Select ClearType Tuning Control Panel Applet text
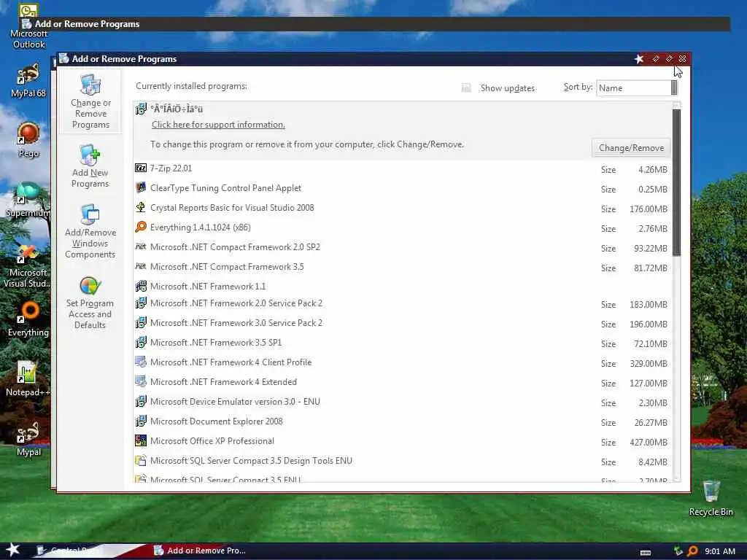Screen dimensions: 747x560 tap(225, 188)
